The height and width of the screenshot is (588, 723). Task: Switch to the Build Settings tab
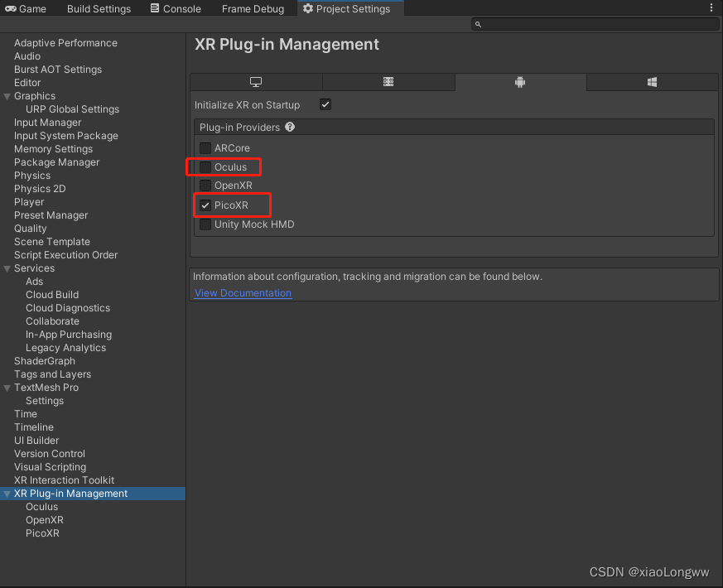[x=99, y=9]
